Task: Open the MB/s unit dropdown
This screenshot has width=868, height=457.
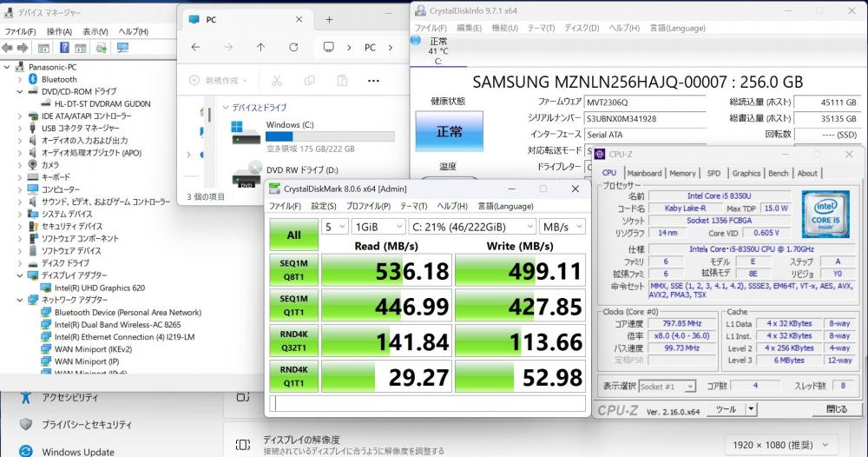Action: tap(561, 227)
